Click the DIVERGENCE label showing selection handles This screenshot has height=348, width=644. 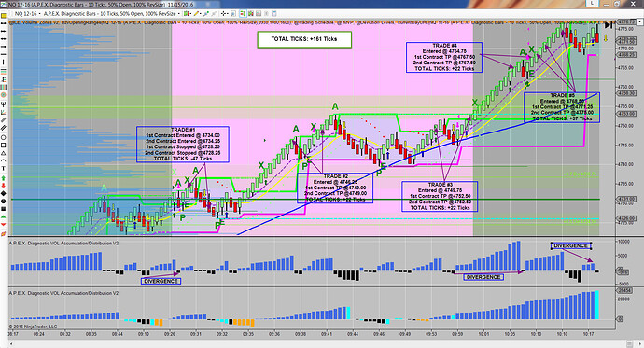571,245
